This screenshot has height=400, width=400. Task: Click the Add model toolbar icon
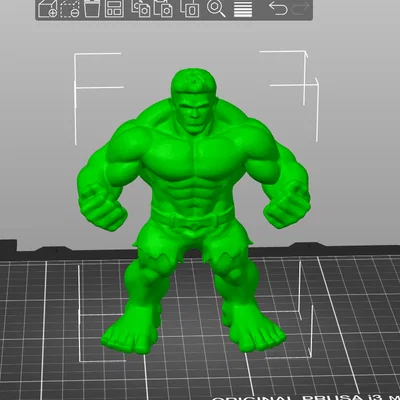click(x=47, y=8)
